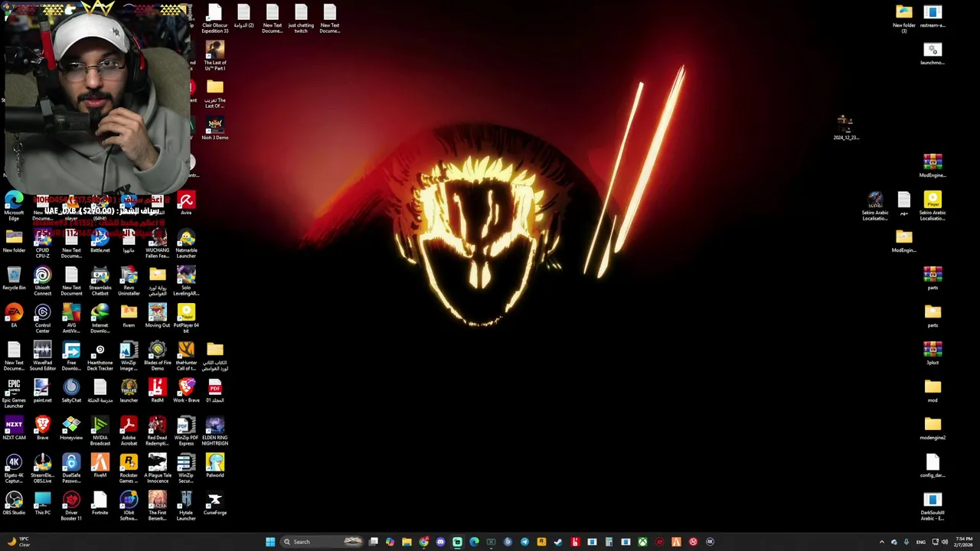Open Red Dead Redemption shortcut
Viewport: 980px width, 551px height.
pyautogui.click(x=157, y=432)
